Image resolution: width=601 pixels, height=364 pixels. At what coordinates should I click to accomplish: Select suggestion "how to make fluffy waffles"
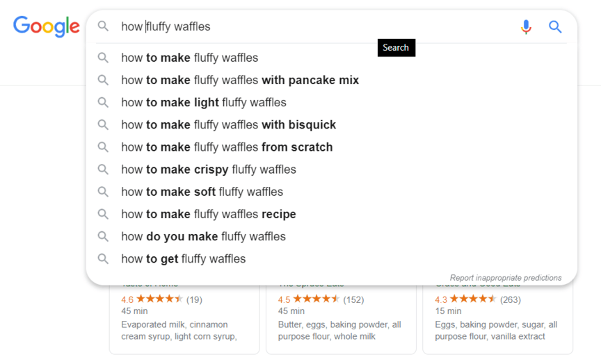[x=189, y=58]
